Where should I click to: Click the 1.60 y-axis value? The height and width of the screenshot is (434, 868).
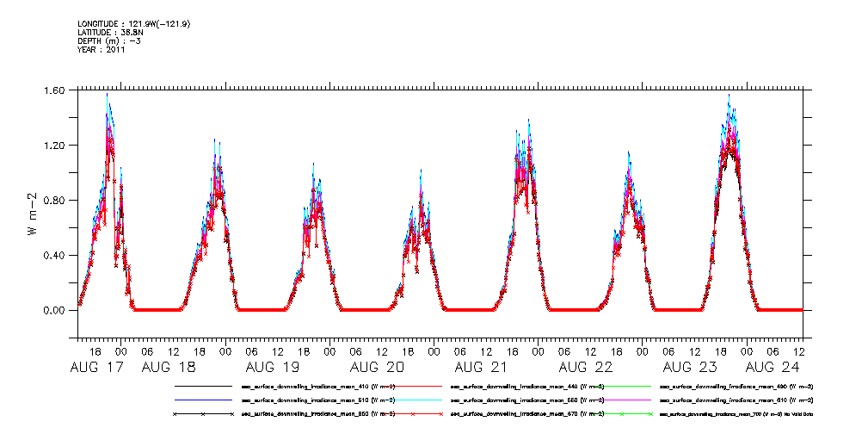(x=55, y=90)
